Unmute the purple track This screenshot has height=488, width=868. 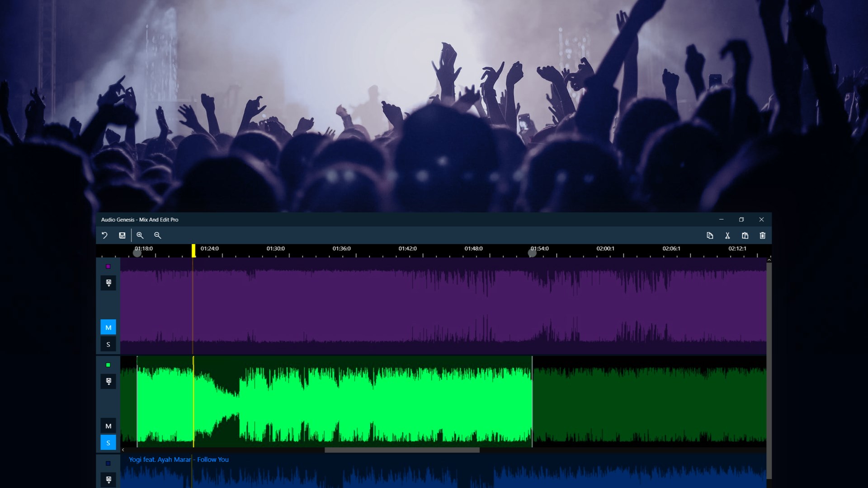click(108, 327)
